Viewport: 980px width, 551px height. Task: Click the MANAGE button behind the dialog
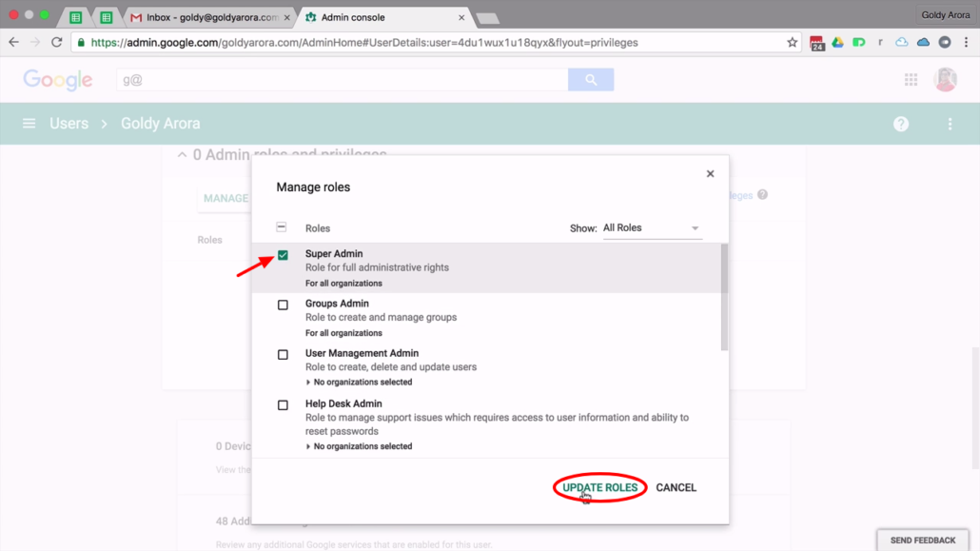[x=225, y=198]
